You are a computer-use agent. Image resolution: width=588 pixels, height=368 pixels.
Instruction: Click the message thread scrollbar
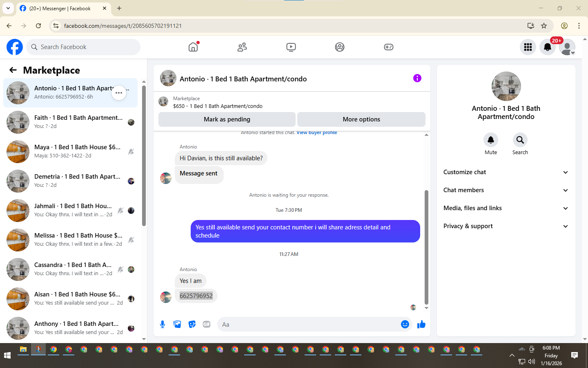click(426, 247)
